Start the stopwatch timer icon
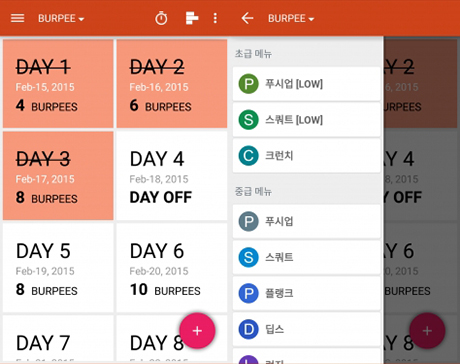460x364 pixels. point(161,18)
